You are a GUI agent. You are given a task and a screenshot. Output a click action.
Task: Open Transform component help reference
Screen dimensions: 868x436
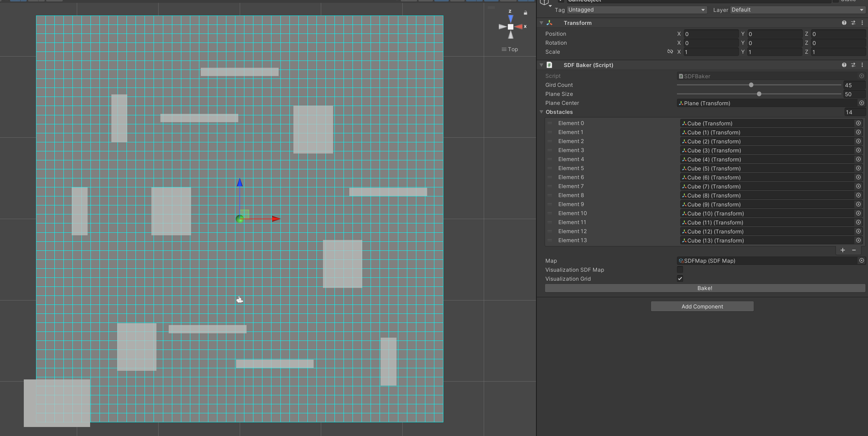point(844,23)
